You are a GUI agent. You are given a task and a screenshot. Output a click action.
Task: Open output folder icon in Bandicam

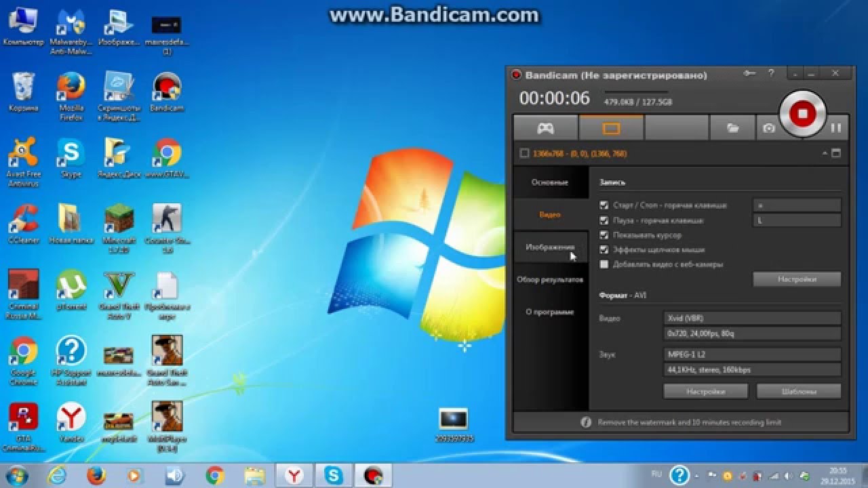coord(732,127)
